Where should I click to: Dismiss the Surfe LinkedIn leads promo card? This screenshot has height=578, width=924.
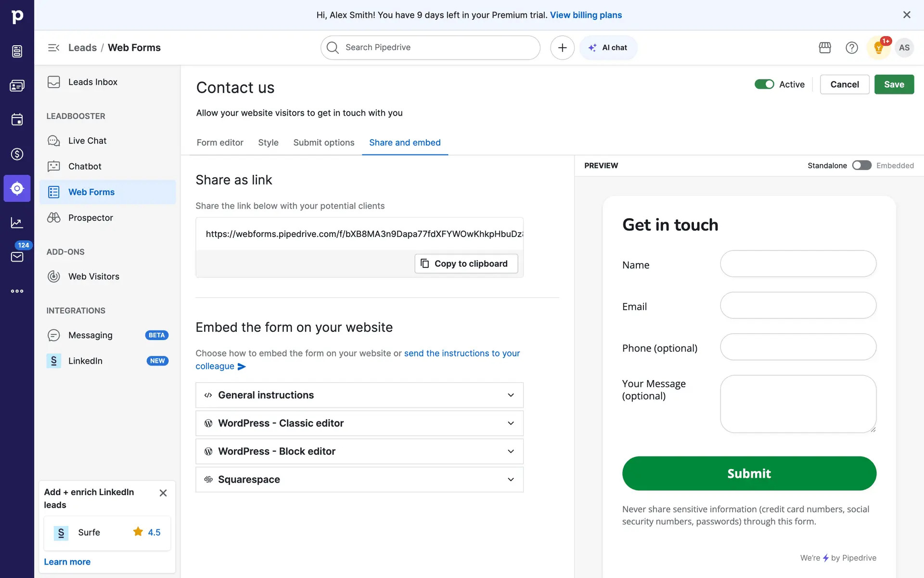tap(163, 493)
